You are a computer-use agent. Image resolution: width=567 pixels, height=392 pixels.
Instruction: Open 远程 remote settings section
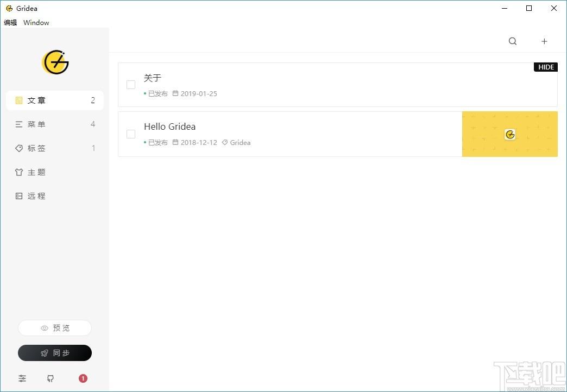click(x=54, y=196)
